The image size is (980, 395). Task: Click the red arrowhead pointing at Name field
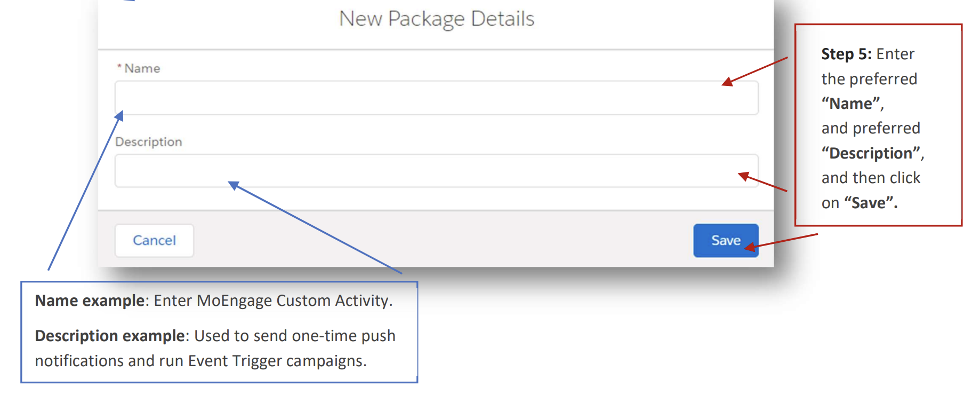[727, 81]
